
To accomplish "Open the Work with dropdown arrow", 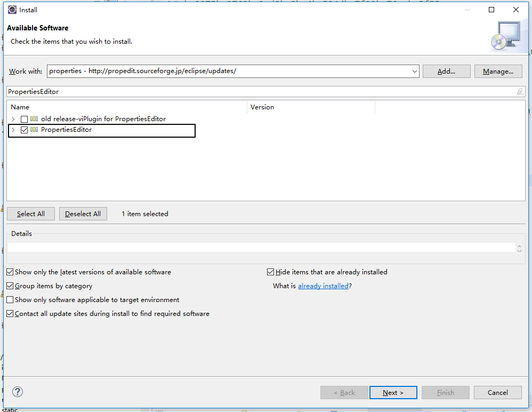I will tap(415, 71).
